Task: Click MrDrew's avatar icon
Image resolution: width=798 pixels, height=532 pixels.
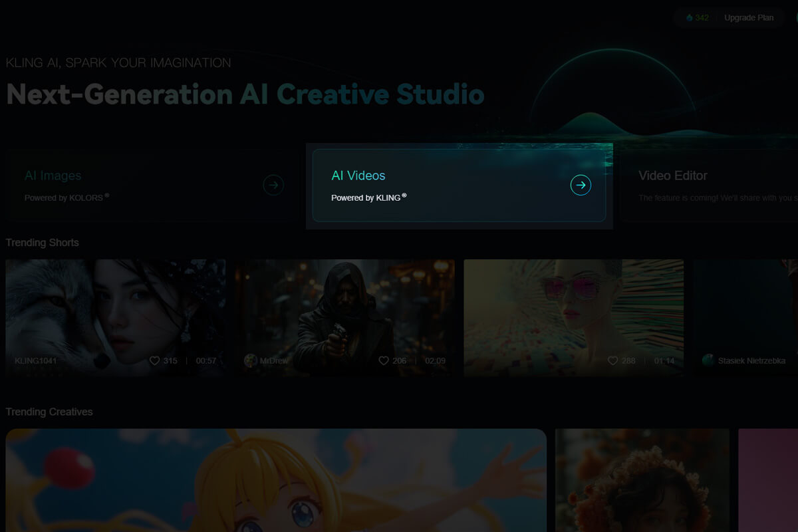Action: point(250,360)
